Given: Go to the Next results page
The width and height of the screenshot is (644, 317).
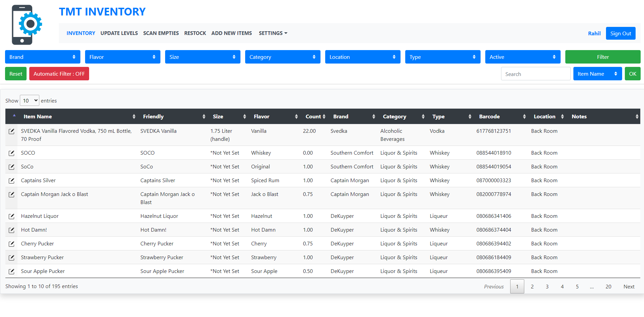Looking at the screenshot, I should click(629, 286).
